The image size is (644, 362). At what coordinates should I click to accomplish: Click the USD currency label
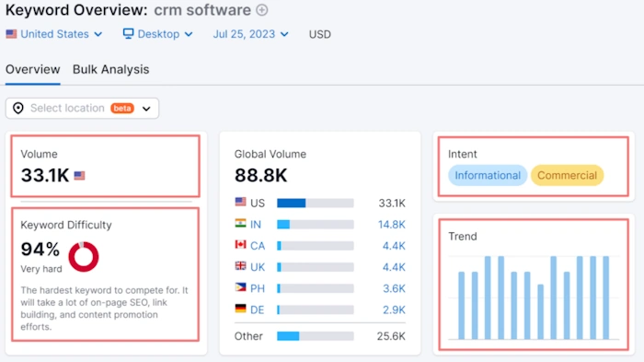320,35
